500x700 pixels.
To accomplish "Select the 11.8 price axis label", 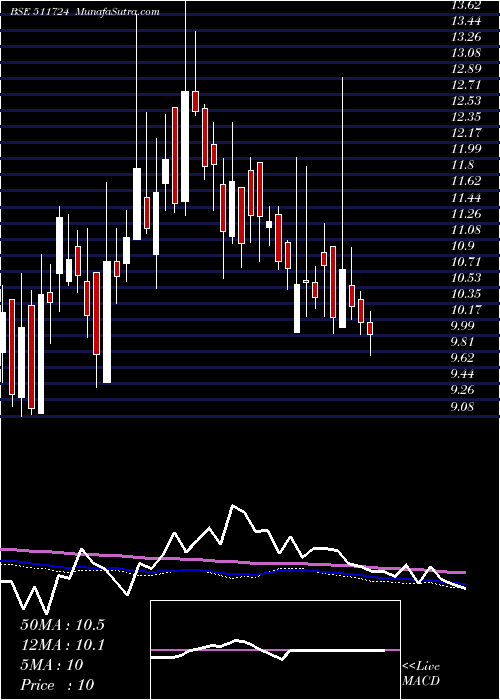I will pos(462,166).
